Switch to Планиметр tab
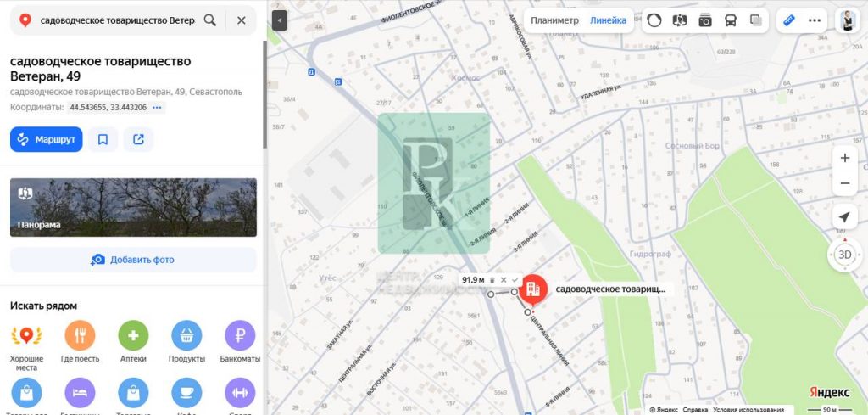The width and height of the screenshot is (868, 415). (554, 20)
